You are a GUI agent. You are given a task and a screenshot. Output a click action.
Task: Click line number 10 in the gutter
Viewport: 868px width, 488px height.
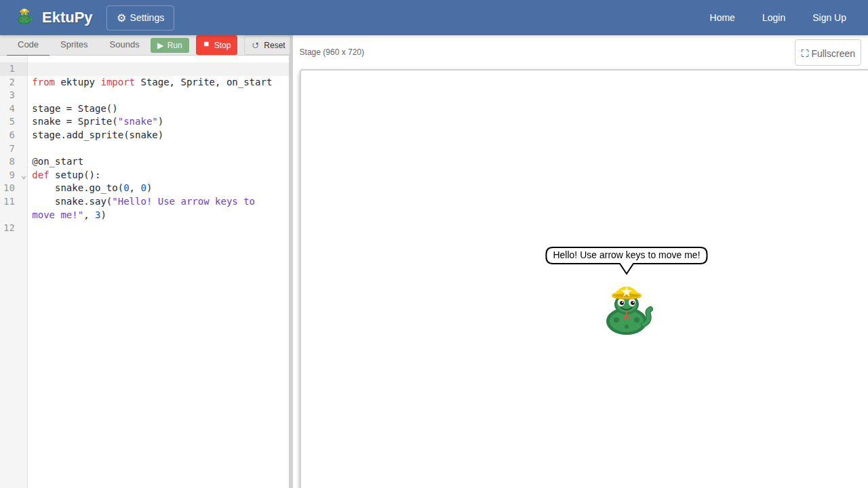point(9,188)
